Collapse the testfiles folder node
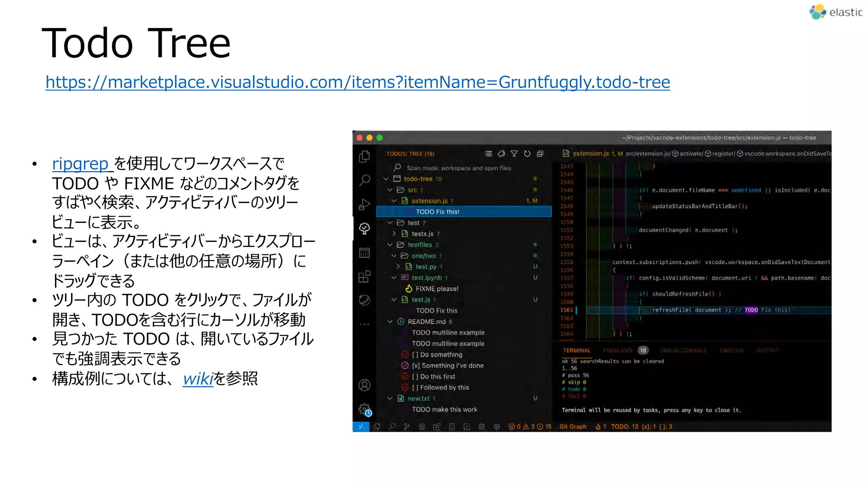 pos(390,245)
